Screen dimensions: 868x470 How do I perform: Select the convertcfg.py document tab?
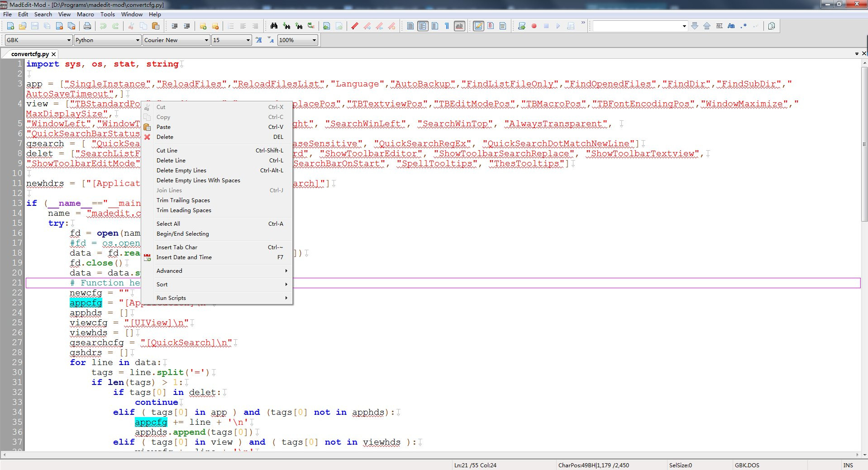(29, 54)
